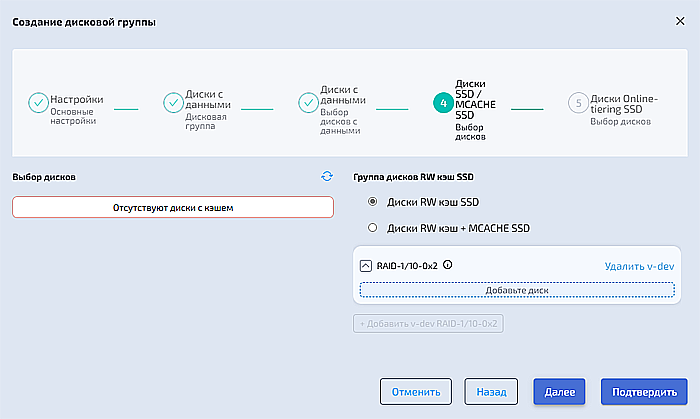This screenshot has width=700, height=419.
Task: Select the Диски RW кэш SSD radio option
Action: coord(372,202)
